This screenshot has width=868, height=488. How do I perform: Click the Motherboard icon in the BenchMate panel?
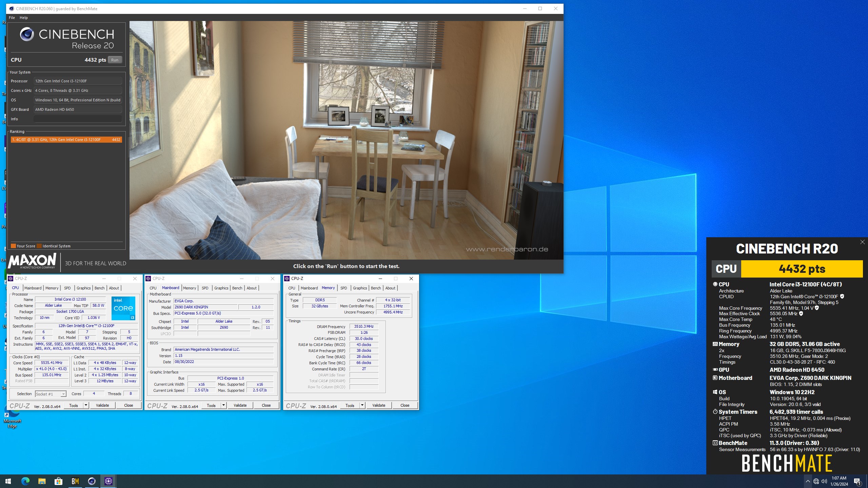tap(715, 378)
